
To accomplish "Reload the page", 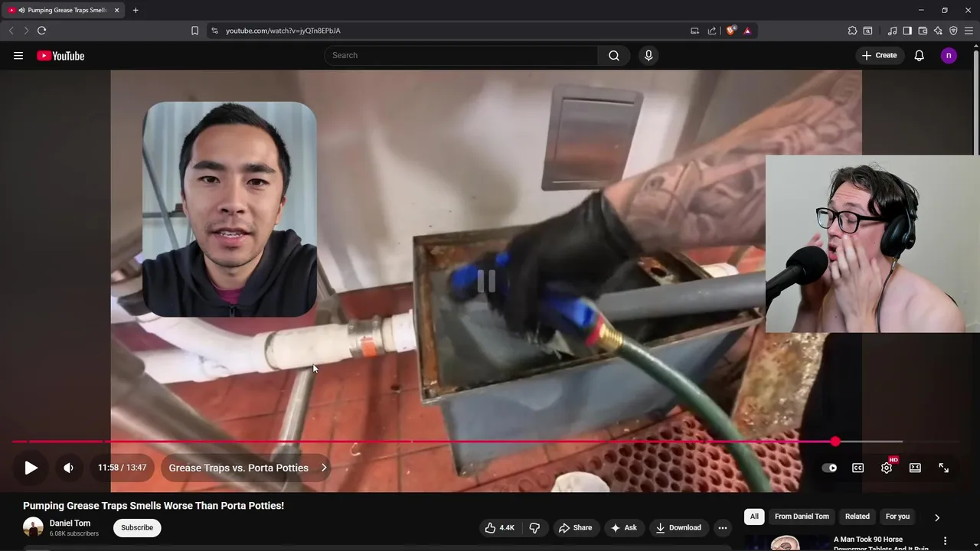I will 41,31.
